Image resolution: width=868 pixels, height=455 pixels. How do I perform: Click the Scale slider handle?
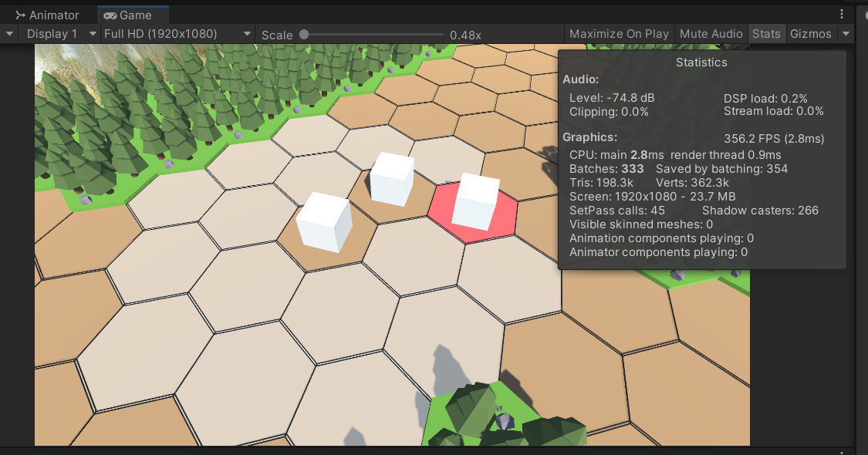point(304,35)
